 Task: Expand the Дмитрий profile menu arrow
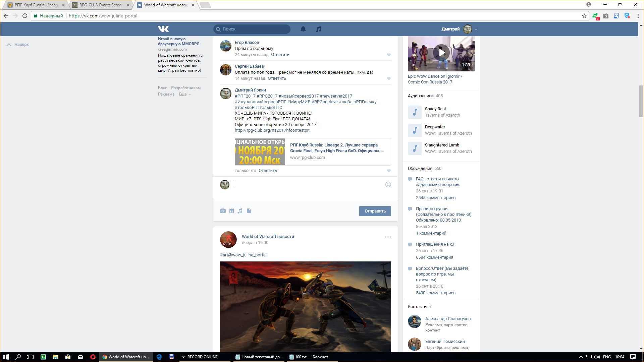coord(476,29)
